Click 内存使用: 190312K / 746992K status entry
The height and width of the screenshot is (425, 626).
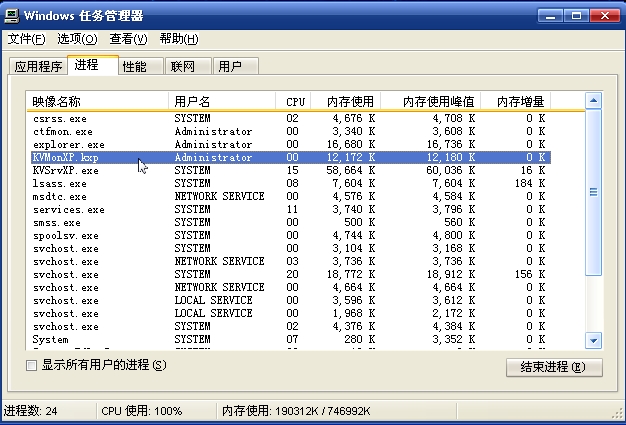(296, 411)
